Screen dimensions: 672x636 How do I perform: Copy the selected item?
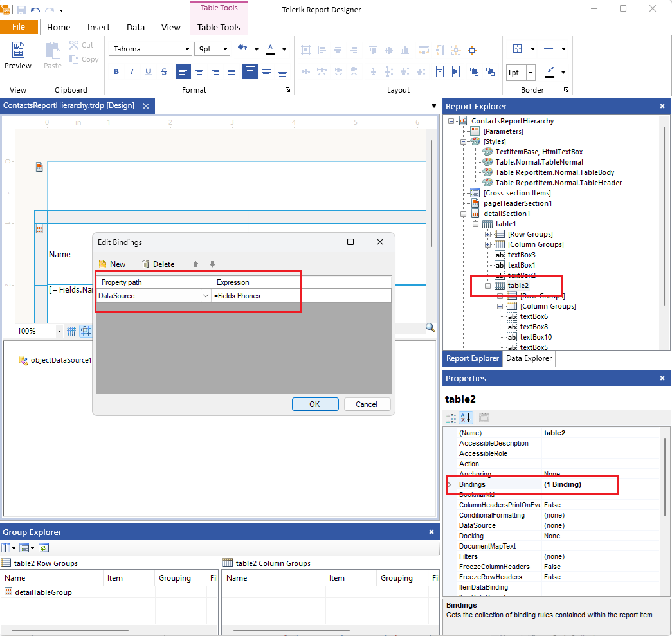(84, 59)
